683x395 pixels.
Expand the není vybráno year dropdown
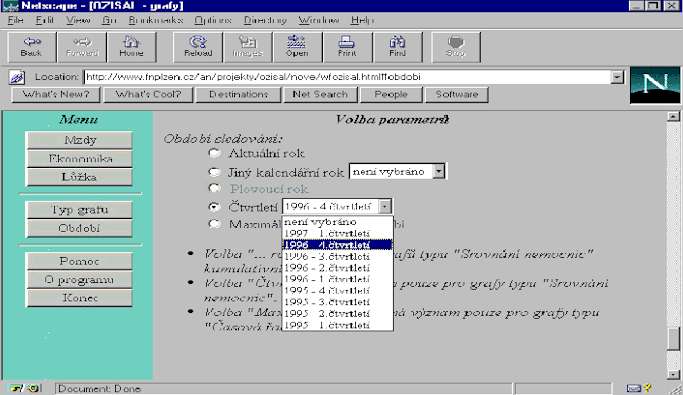tap(439, 171)
